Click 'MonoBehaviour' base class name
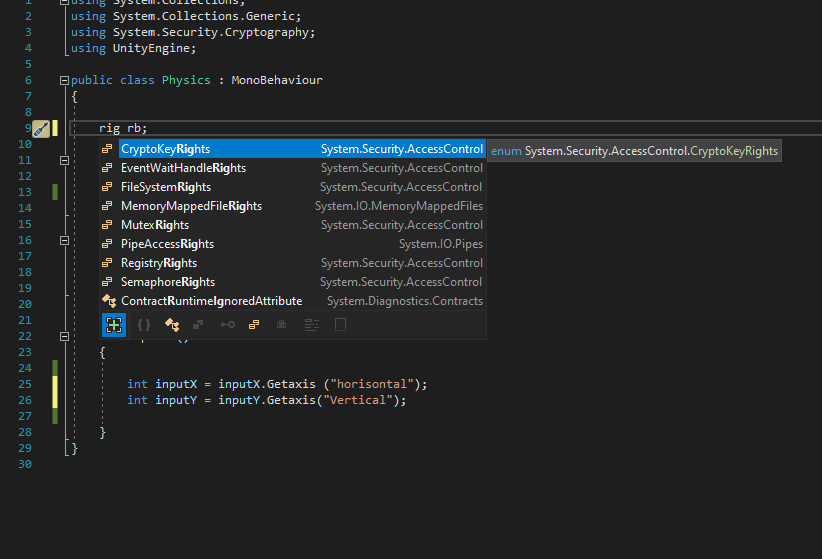 [x=277, y=80]
